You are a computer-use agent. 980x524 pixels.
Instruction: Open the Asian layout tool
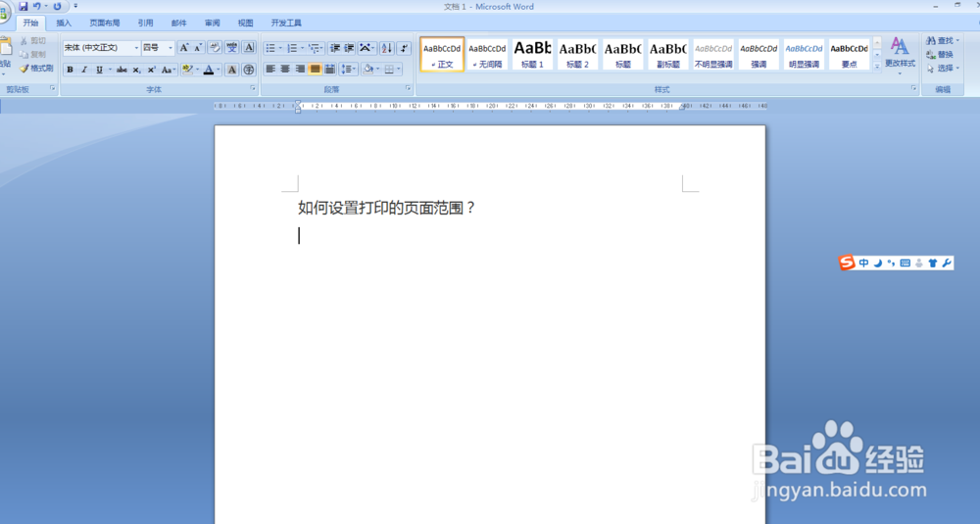click(365, 47)
